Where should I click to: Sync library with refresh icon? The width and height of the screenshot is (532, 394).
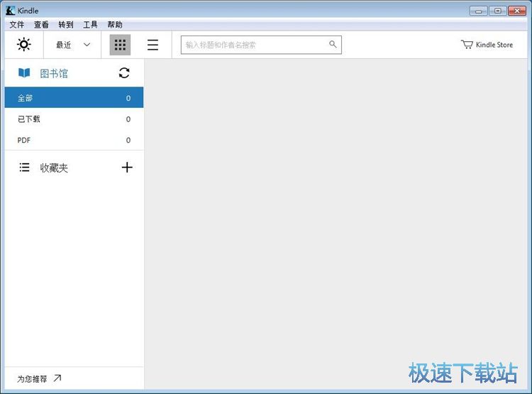tap(124, 72)
